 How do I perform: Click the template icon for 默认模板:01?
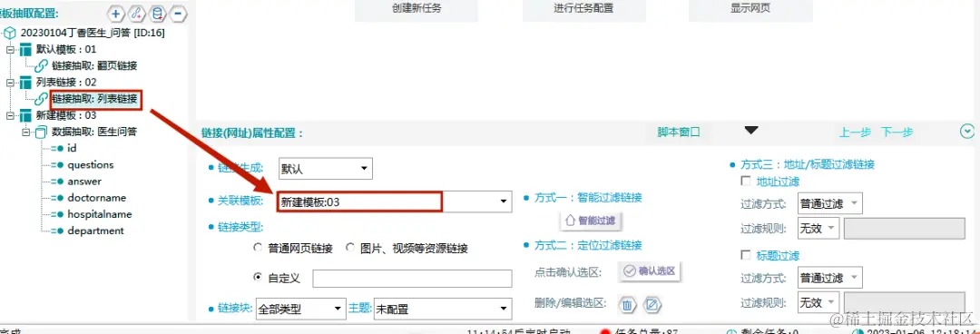point(25,49)
